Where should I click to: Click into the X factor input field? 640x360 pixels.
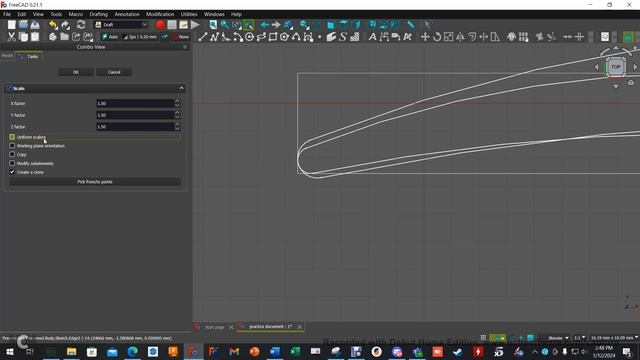coord(135,103)
